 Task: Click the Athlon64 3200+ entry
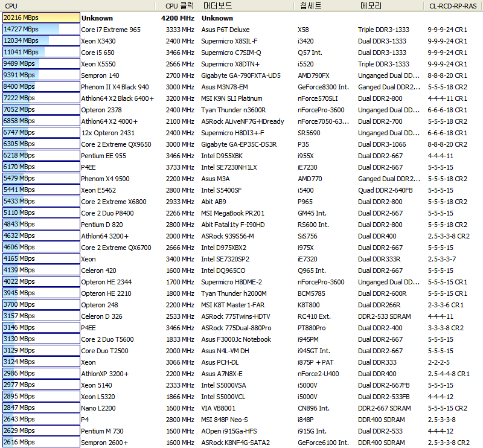105,236
